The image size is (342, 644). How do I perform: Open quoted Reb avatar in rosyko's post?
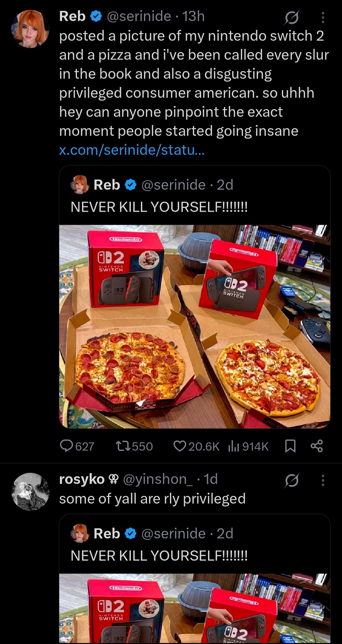80,533
